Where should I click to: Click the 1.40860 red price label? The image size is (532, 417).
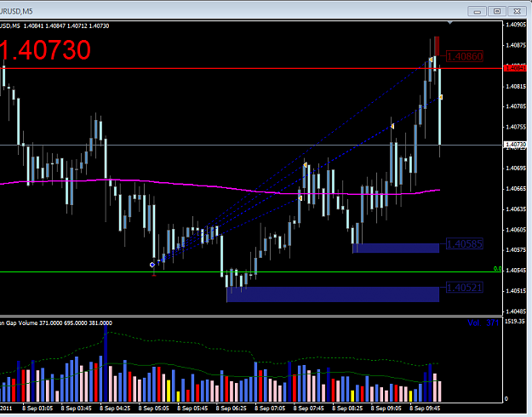click(x=465, y=56)
